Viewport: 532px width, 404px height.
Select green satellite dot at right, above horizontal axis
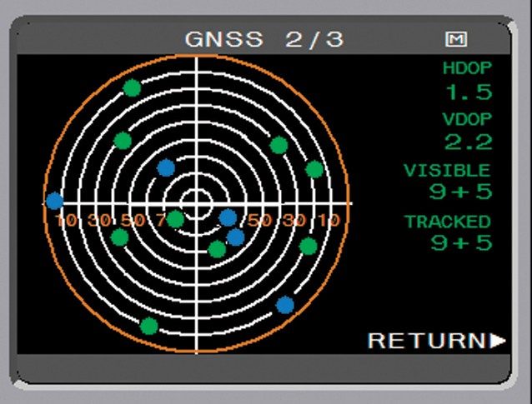[314, 169]
